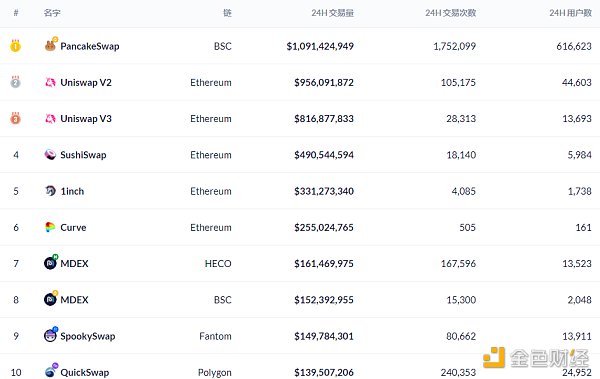Click the PancakeSwap bunny logo icon
Screen dimensions: 600x379
51,45
